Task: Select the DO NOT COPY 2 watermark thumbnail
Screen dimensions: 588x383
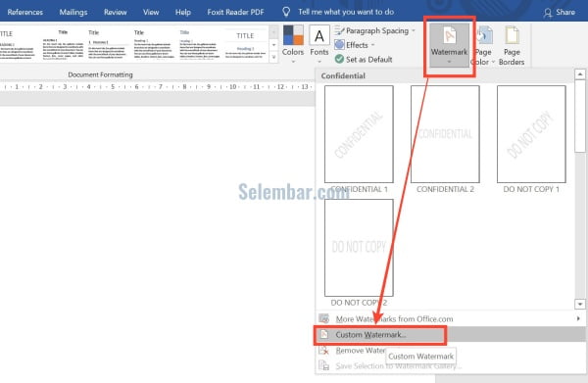Action: tap(359, 248)
